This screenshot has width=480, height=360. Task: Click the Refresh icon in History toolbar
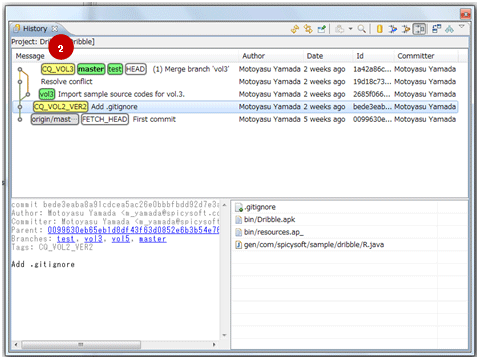[x=295, y=29]
